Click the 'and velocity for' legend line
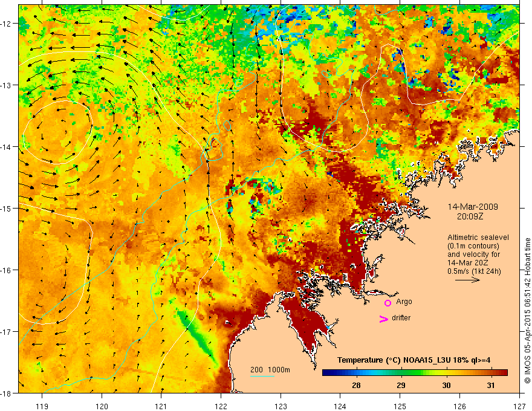 pyautogui.click(x=473, y=254)
